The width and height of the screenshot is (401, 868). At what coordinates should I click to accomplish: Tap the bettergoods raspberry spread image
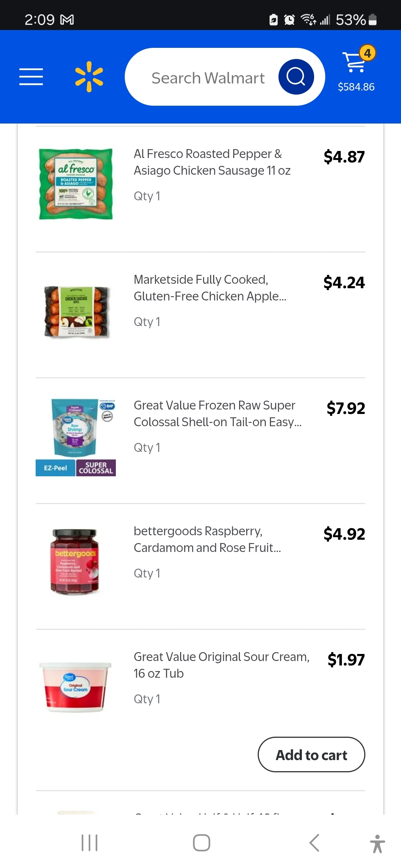point(76,562)
